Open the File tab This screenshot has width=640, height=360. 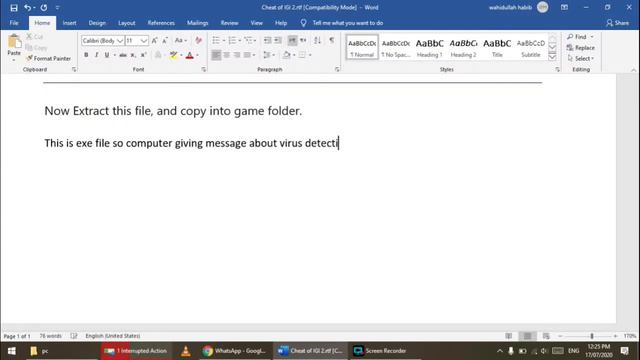point(14,23)
